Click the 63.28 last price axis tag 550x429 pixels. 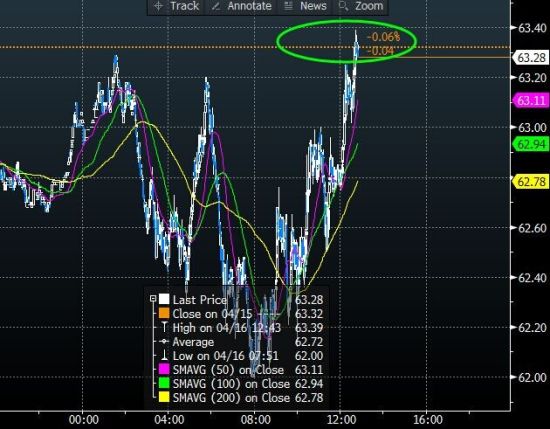coord(531,57)
